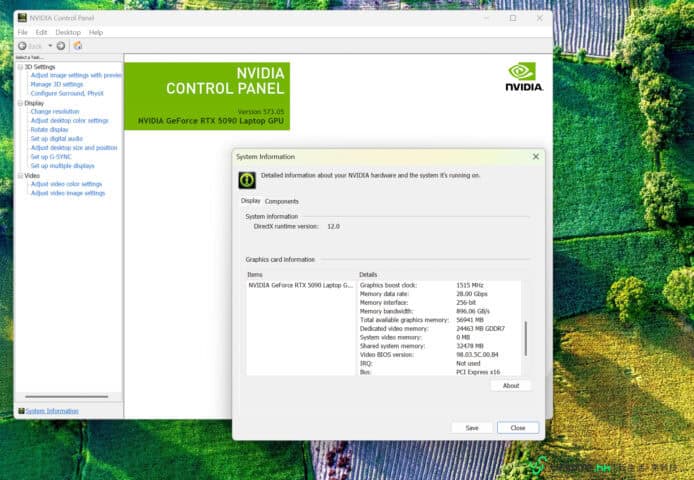Minimize the NVIDIA Control Panel window
The height and width of the screenshot is (480, 694).
tap(486, 18)
